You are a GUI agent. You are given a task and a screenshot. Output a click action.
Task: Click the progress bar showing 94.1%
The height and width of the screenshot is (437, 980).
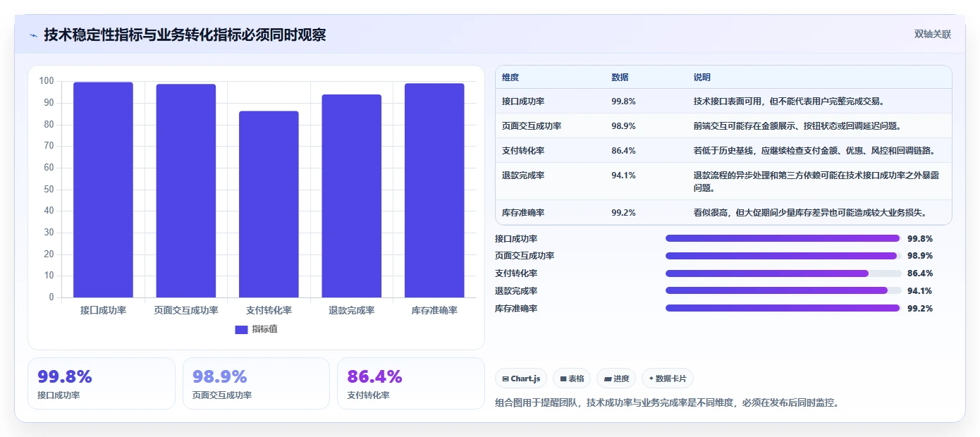click(x=783, y=290)
